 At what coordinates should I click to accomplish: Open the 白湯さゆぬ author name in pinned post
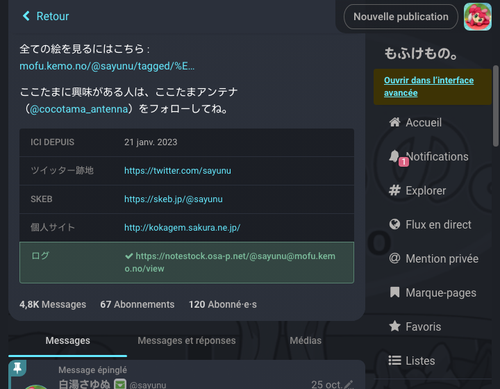coord(84,384)
